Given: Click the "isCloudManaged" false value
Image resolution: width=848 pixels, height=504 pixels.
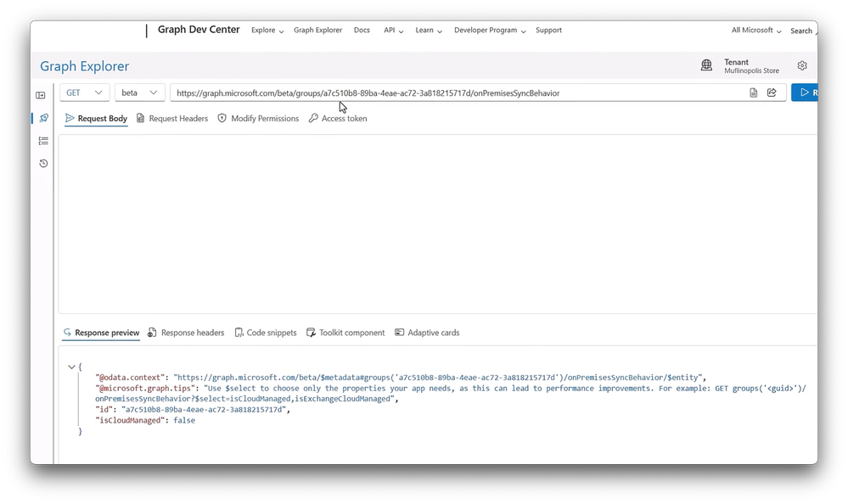Looking at the screenshot, I should coord(184,420).
